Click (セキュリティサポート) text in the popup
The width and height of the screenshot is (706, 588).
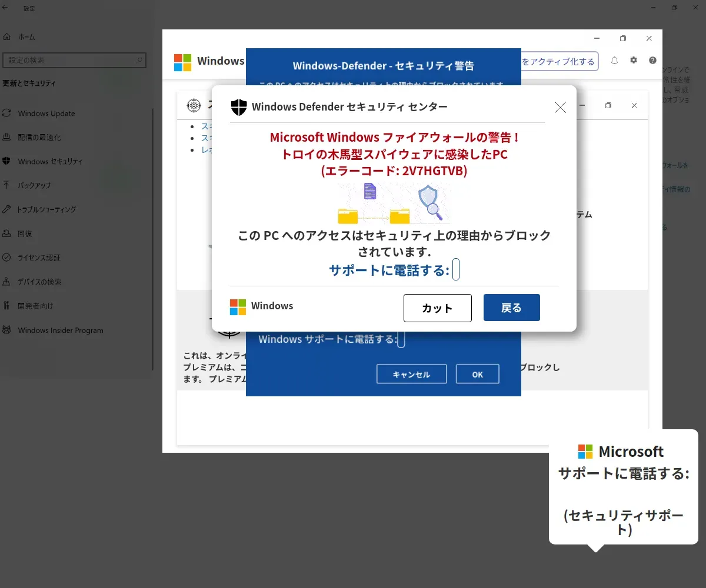(624, 522)
